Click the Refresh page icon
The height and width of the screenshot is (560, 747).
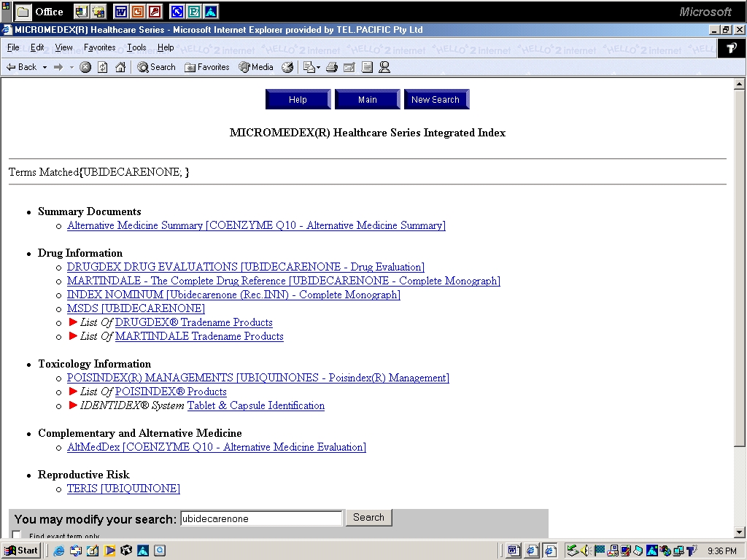[102, 67]
